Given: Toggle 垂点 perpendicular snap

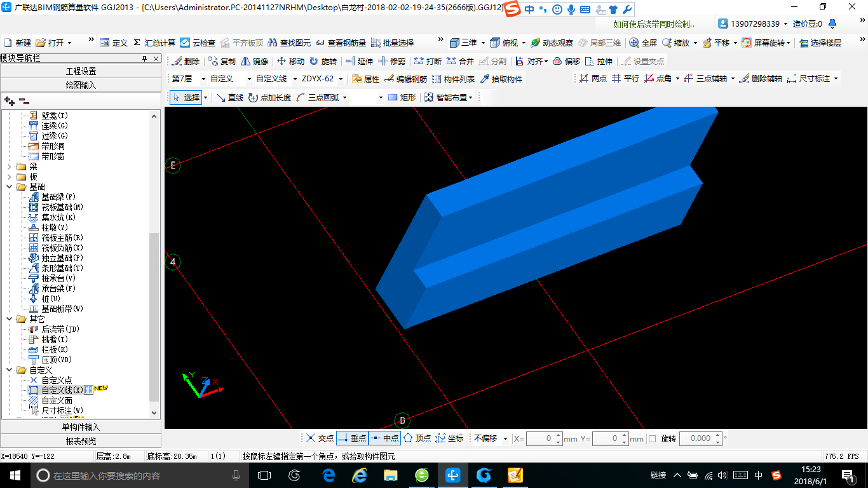Looking at the screenshot, I should pos(352,438).
